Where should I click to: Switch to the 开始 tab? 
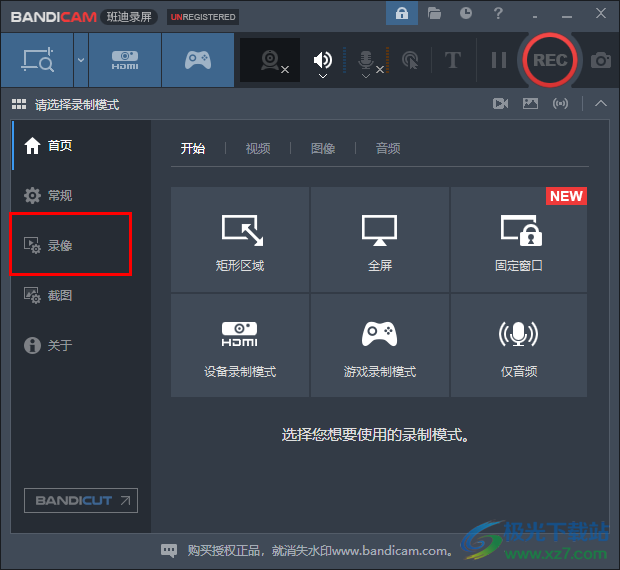193,149
